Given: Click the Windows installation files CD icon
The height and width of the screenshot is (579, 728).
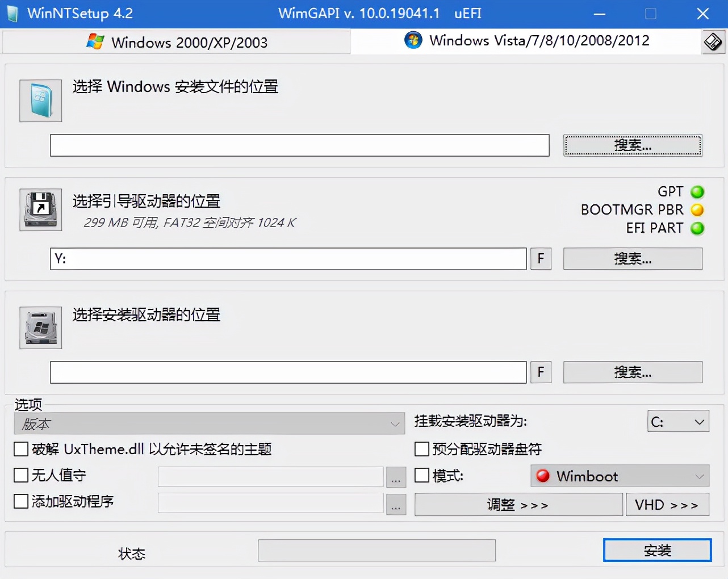Looking at the screenshot, I should point(40,100).
